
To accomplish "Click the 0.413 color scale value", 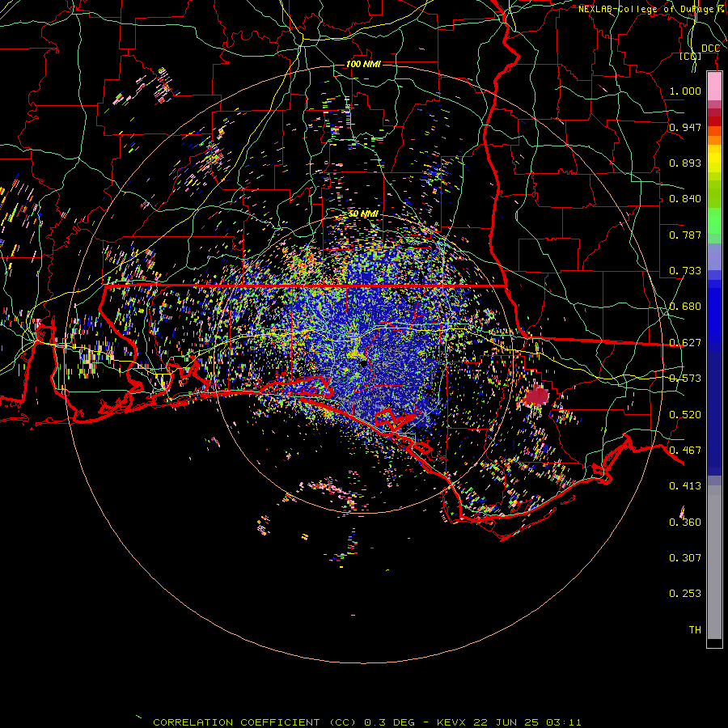I will point(685,486).
